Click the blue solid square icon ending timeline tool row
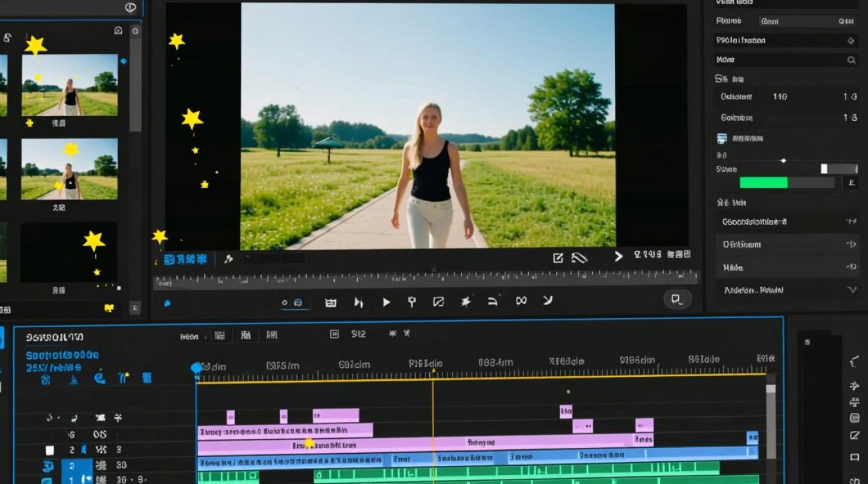 tap(147, 378)
